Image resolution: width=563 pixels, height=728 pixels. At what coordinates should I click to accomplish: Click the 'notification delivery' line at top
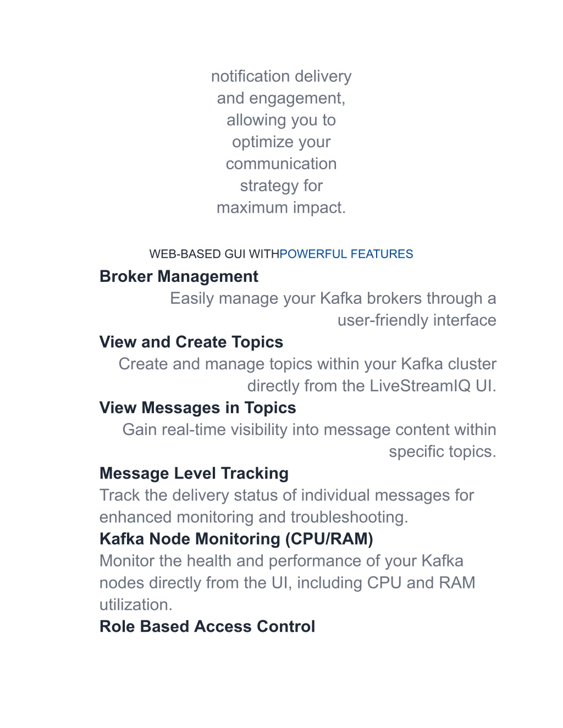(281, 76)
